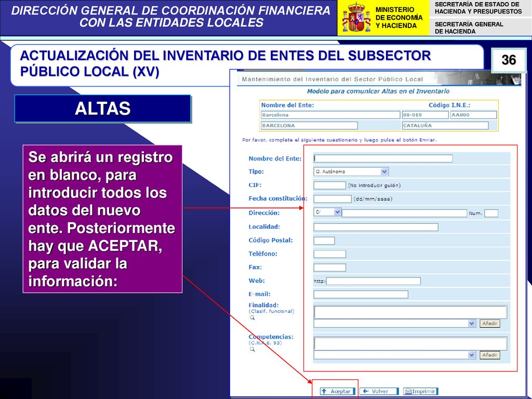Click the Fax input field

[x=329, y=268]
